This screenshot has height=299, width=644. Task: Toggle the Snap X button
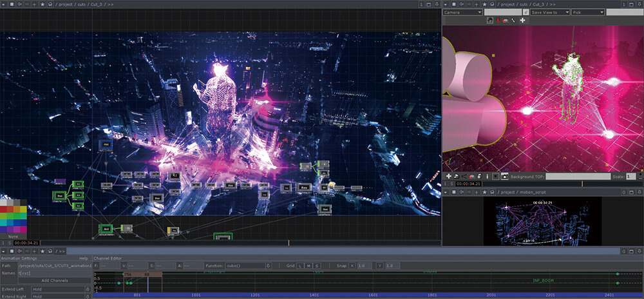coord(352,265)
